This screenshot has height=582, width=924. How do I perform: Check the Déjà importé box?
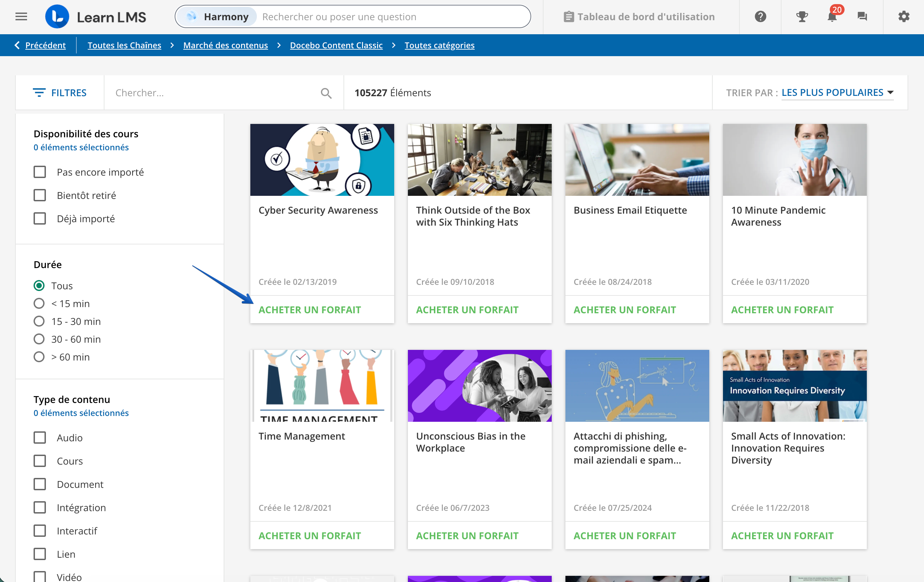(x=39, y=218)
